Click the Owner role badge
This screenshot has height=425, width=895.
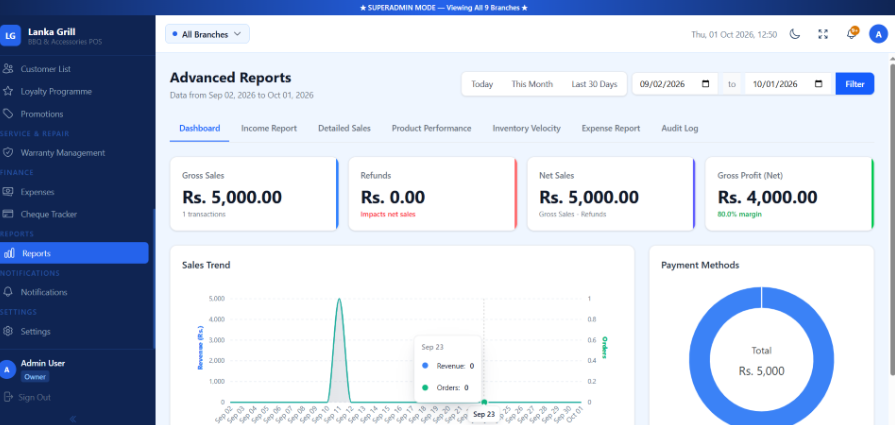[x=35, y=377]
